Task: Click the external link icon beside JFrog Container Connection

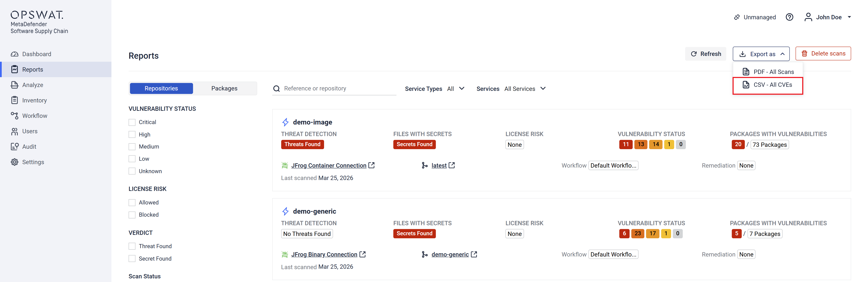Action: [371, 165]
